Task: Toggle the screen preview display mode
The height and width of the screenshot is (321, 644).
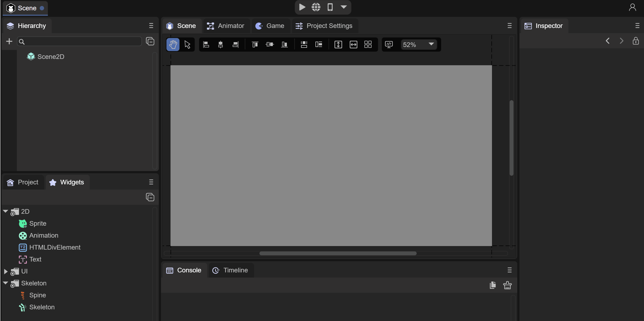Action: click(x=389, y=45)
